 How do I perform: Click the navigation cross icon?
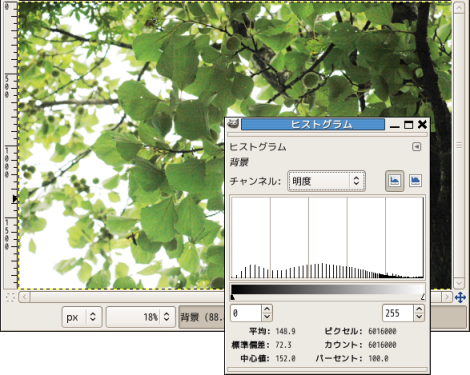pos(460,297)
